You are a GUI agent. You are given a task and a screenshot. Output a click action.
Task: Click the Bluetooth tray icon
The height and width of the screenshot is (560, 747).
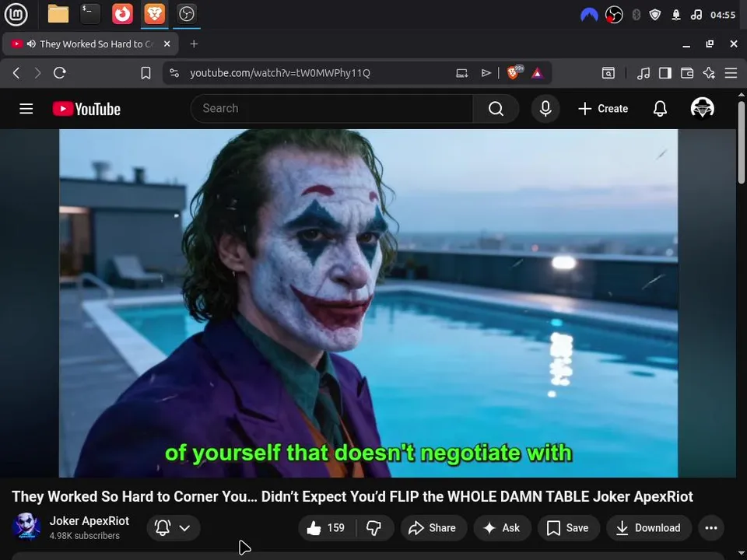(x=636, y=15)
